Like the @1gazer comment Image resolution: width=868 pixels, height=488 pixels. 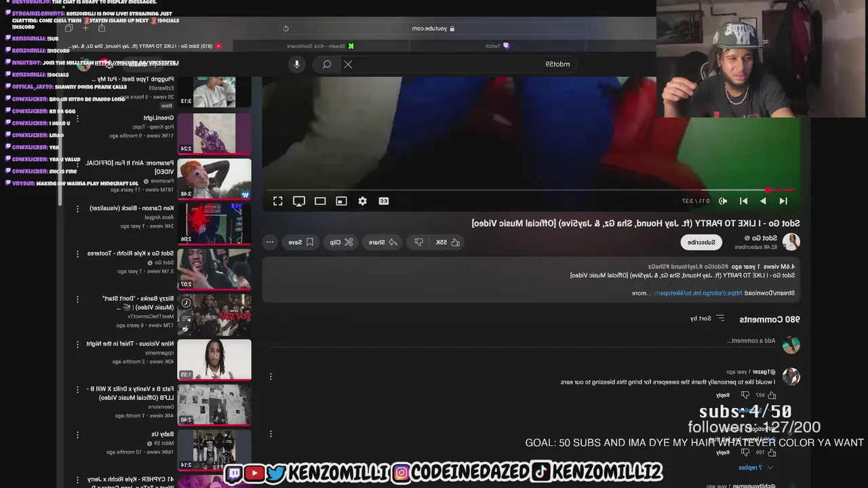tap(772, 395)
